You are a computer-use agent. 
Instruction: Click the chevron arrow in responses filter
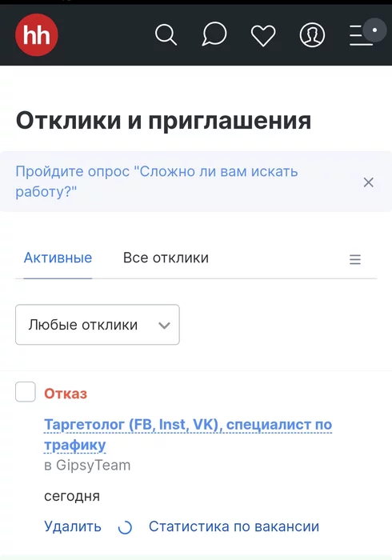(164, 326)
